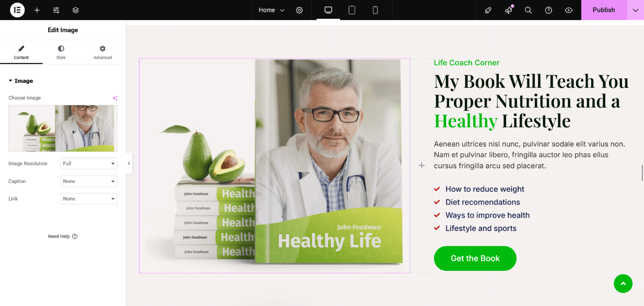Open What's New megaphone icon
Screen dimensions: 644x306
tap(509, 10)
